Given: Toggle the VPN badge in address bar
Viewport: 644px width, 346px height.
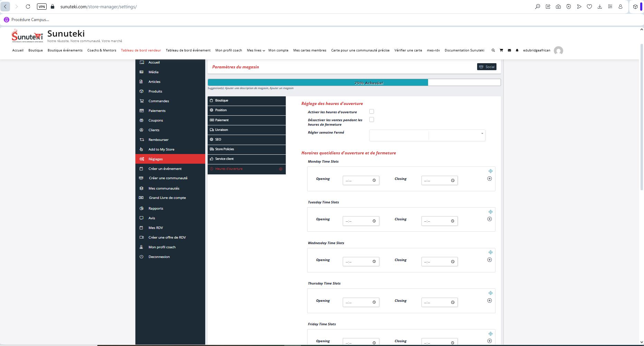Looking at the screenshot, I should click(42, 7).
